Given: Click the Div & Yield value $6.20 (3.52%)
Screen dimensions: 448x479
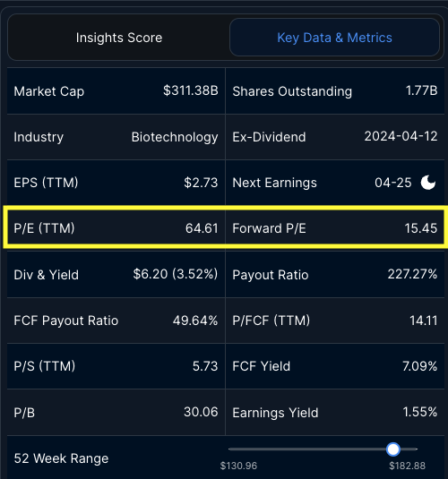Looking at the screenshot, I should (x=176, y=274).
